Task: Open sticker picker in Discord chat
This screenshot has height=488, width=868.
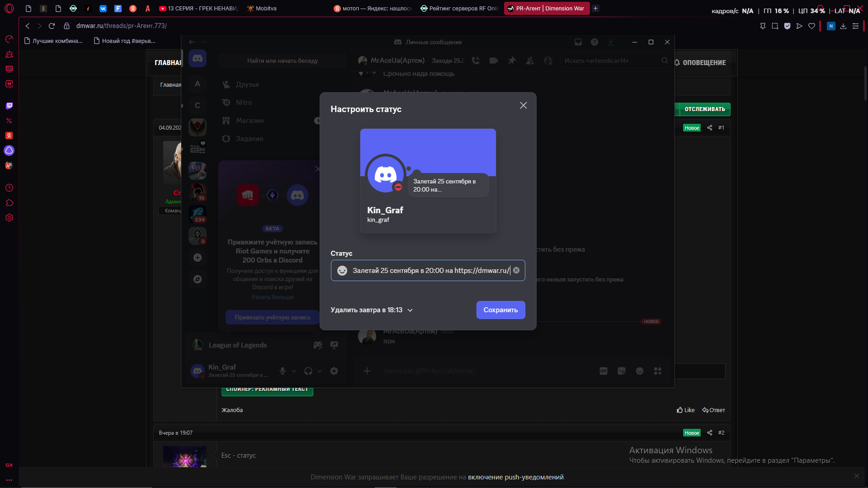Action: click(622, 371)
